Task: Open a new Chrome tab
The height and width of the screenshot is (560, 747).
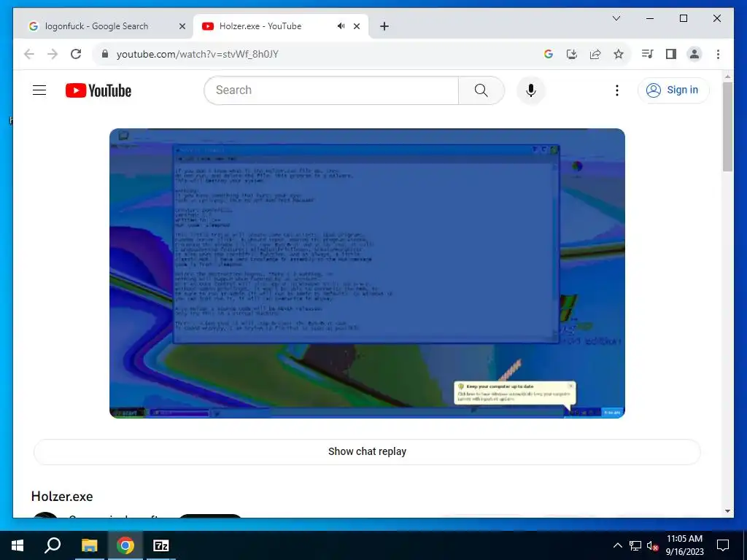Action: (384, 26)
